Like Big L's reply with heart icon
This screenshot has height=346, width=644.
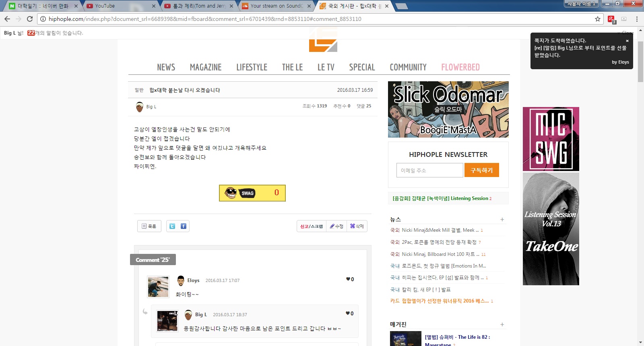[349, 313]
